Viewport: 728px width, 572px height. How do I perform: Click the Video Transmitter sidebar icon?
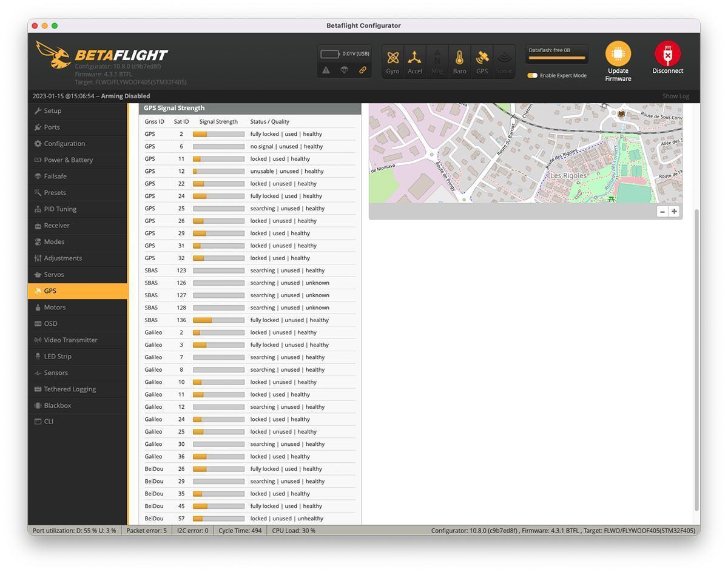(38, 340)
